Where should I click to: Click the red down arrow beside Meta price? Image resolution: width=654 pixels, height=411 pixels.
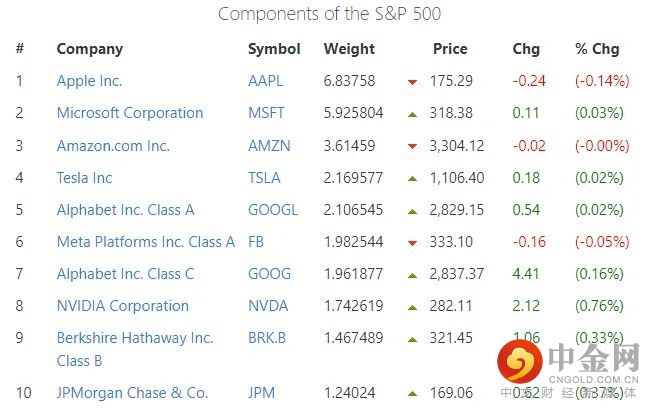(412, 243)
